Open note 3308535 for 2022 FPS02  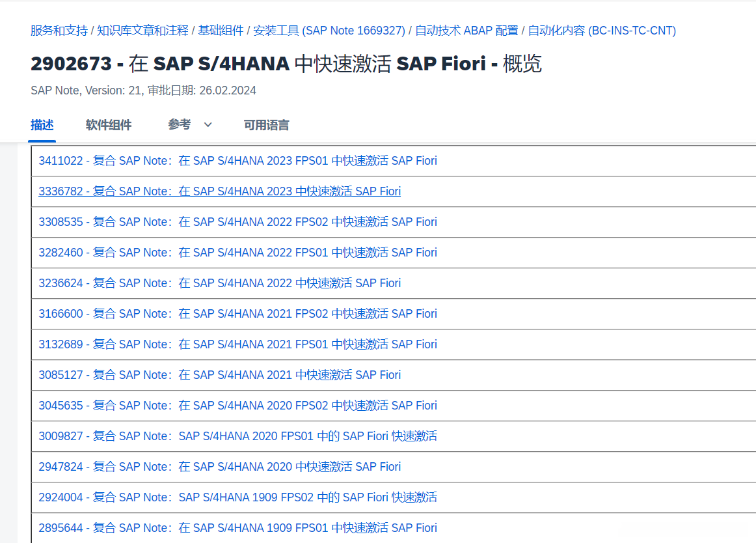pos(237,222)
